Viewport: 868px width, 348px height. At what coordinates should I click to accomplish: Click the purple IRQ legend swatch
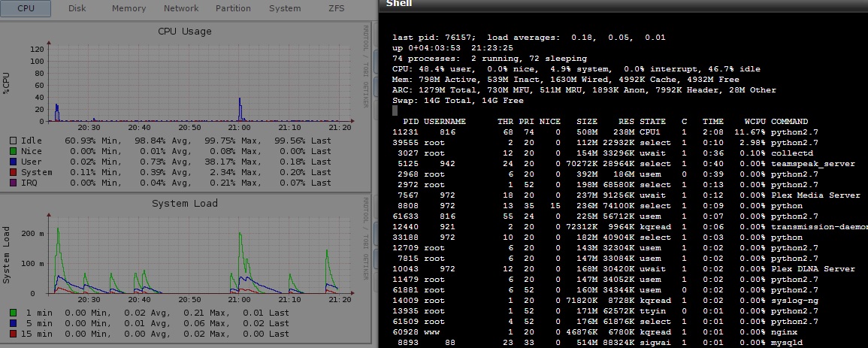[x=14, y=183]
